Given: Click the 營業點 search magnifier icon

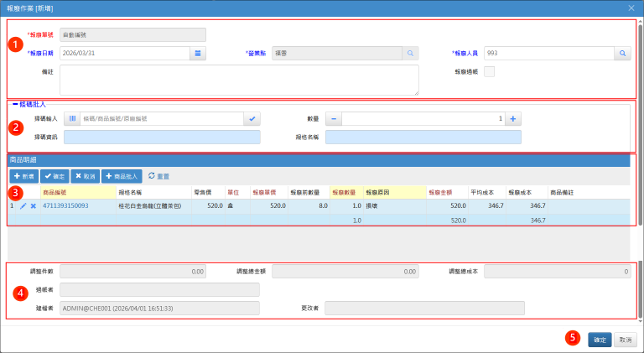Looking at the screenshot, I should pos(410,53).
